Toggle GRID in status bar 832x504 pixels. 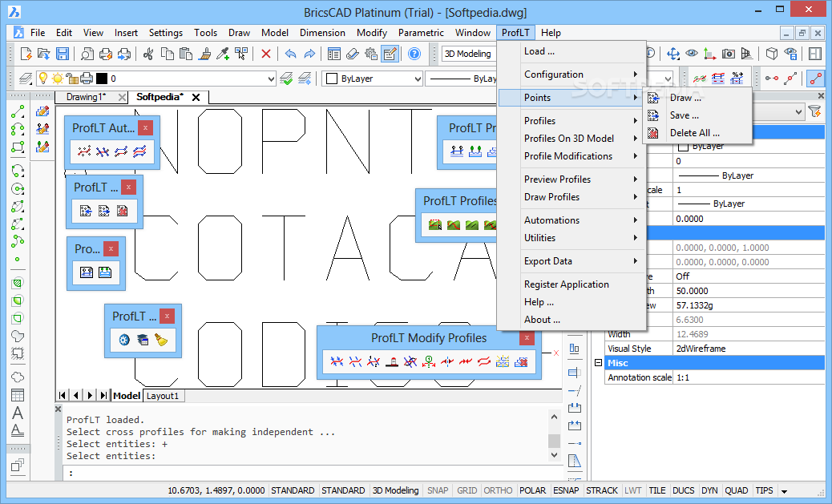(467, 490)
